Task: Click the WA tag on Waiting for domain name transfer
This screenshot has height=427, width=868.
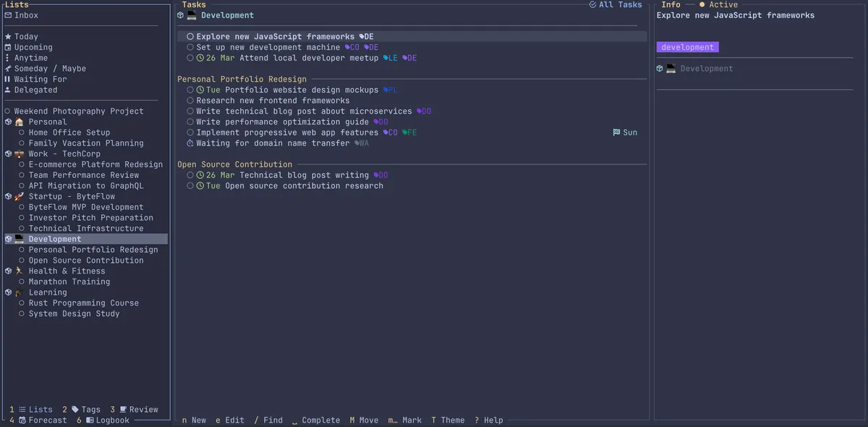Action: click(362, 143)
